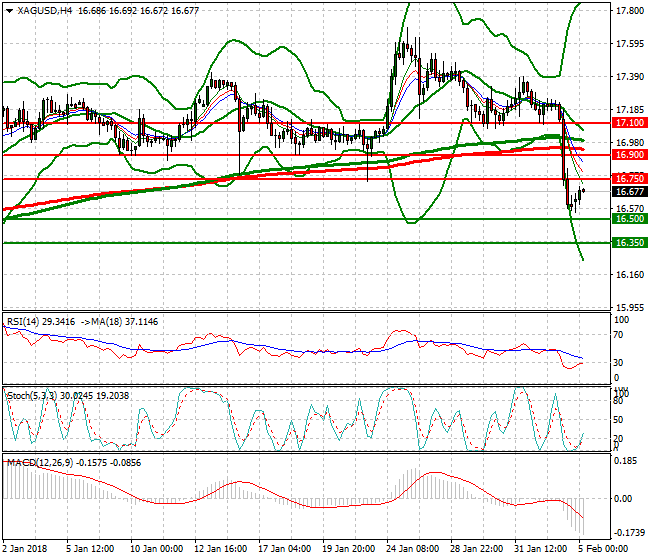Click the Stoch values 30.0245 19.2038
Image resolution: width=650 pixels, height=560 pixels.
[95, 395]
